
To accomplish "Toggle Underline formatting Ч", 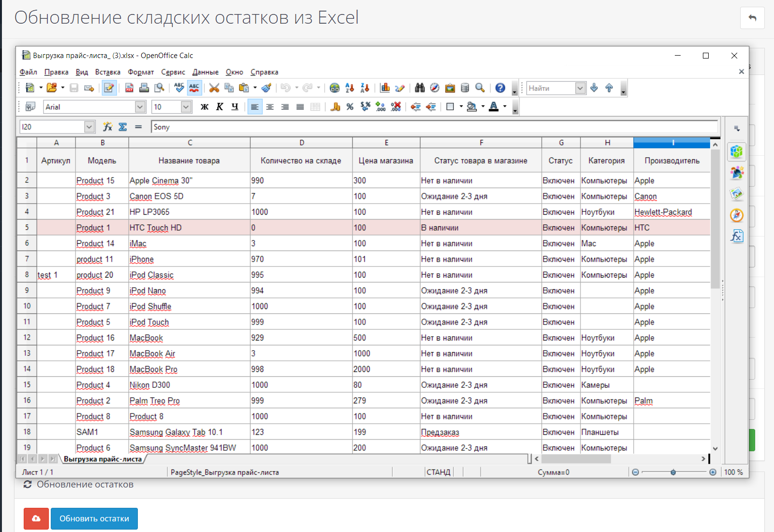I will [235, 107].
